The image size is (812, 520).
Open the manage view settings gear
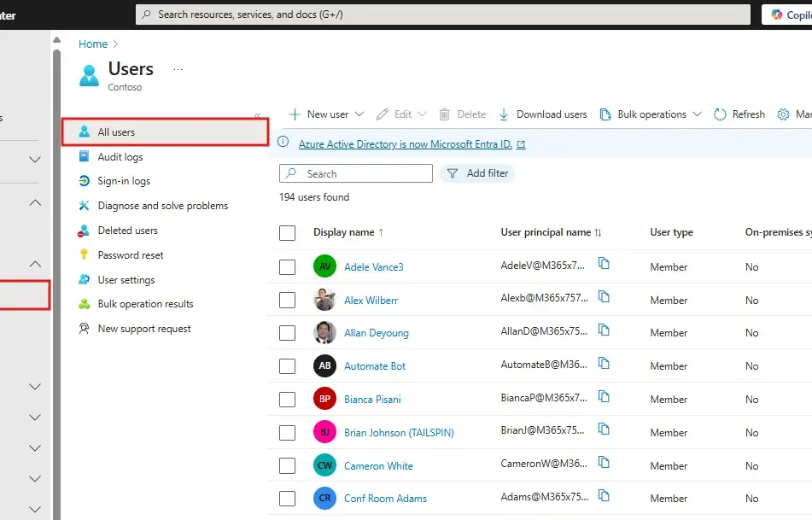[x=783, y=114]
